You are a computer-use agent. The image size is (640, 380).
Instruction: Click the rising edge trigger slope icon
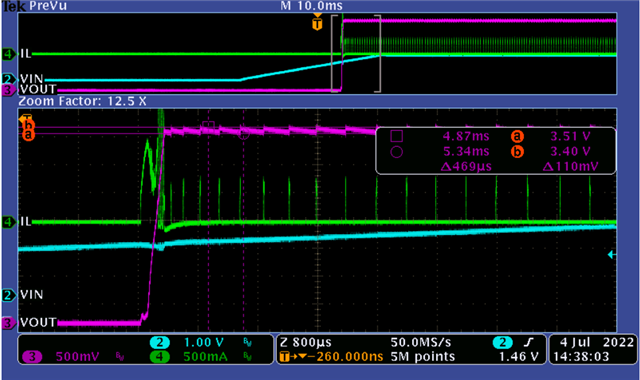coord(529,342)
